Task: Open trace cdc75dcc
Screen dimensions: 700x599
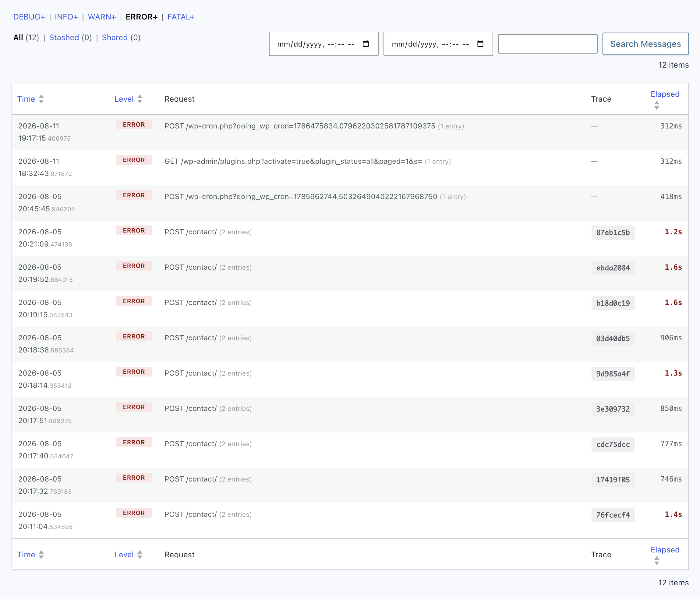Action: click(613, 444)
